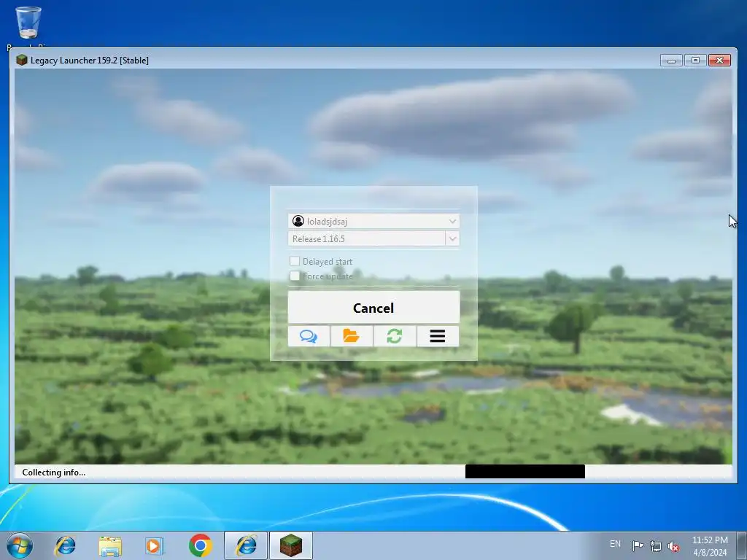Screen dimensions: 747x560
Task: Open Windows Media Player on taskbar
Action: click(155, 545)
